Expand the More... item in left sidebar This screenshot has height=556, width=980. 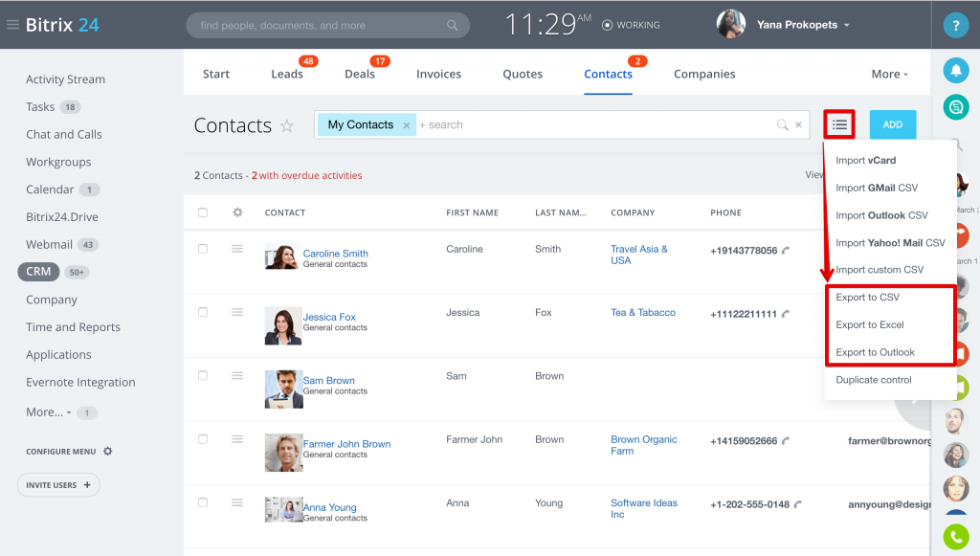coord(49,412)
